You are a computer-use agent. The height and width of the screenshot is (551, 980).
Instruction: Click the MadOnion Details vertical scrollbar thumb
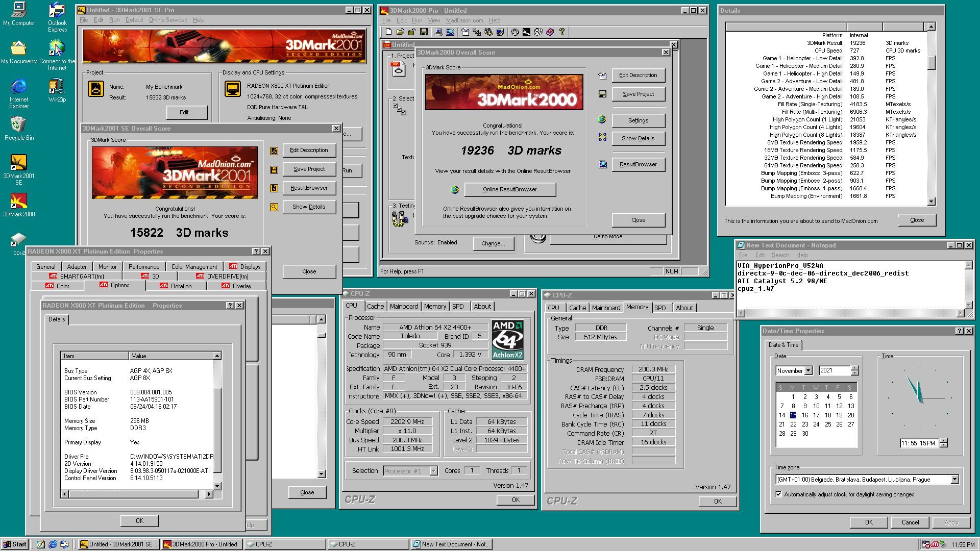(932, 63)
